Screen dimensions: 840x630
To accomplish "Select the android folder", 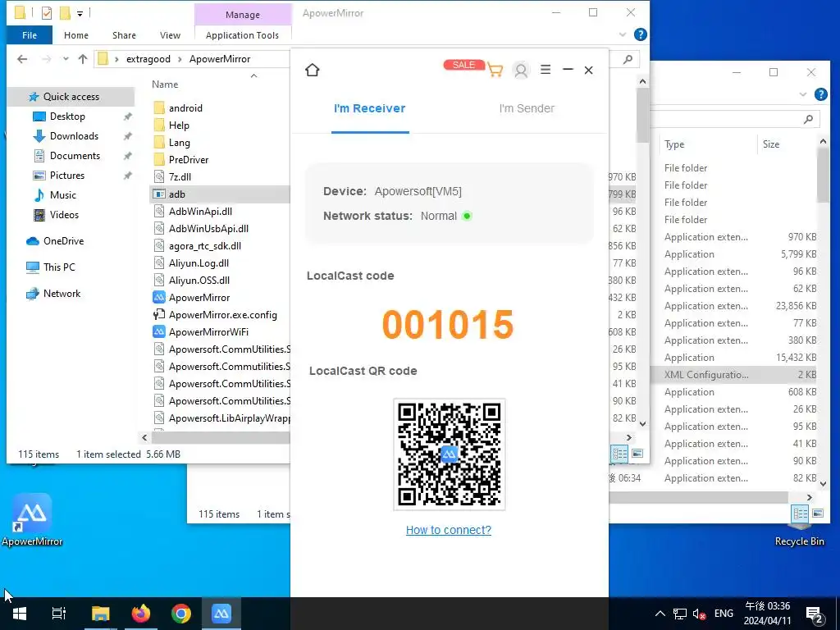I will click(185, 108).
